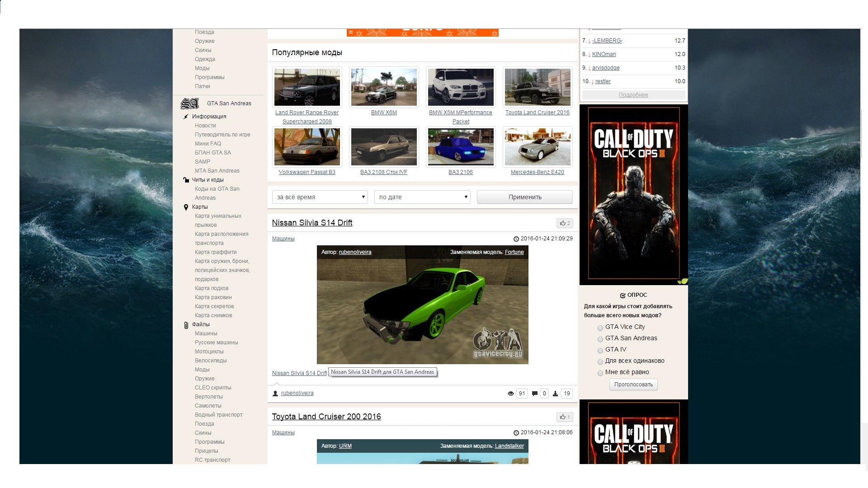Click the map pin icon beside Карты
This screenshot has height=488, width=868.
pyautogui.click(x=186, y=207)
